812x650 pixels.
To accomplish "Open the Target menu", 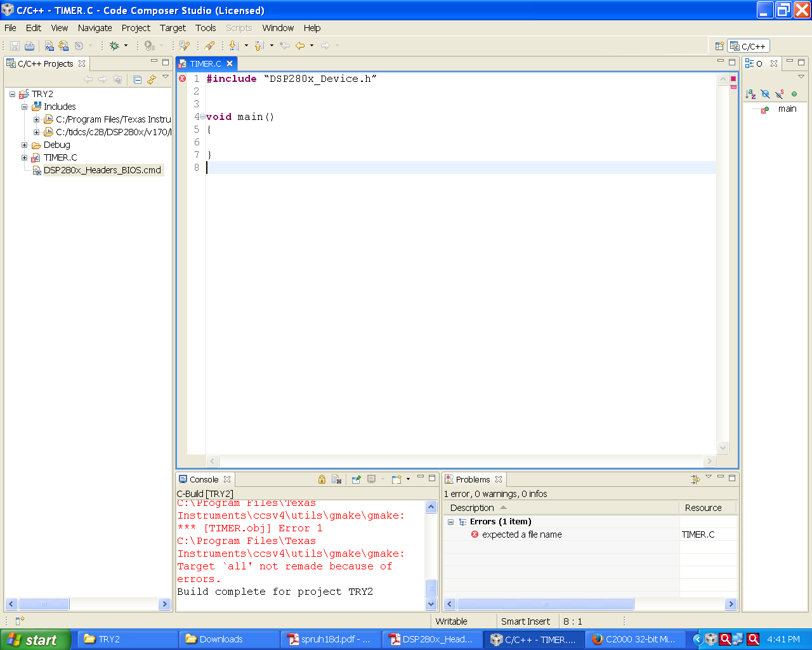I will pyautogui.click(x=173, y=28).
